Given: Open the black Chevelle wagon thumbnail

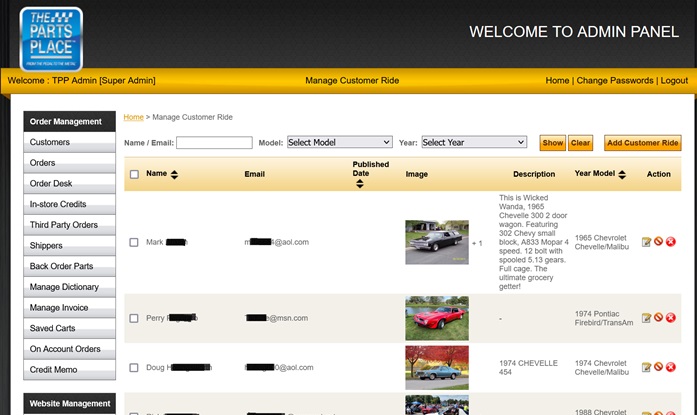Looking at the screenshot, I should click(436, 242).
